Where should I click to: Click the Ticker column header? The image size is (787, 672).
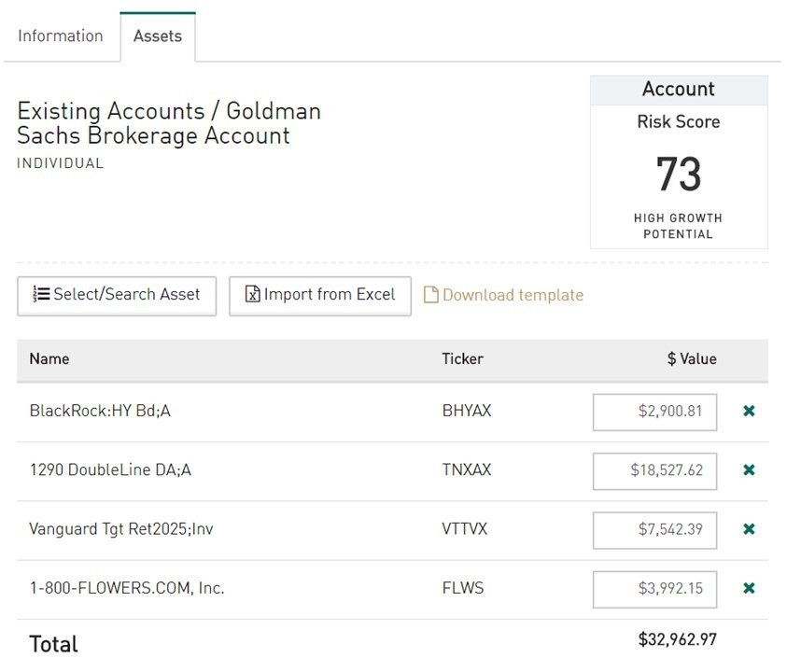462,358
